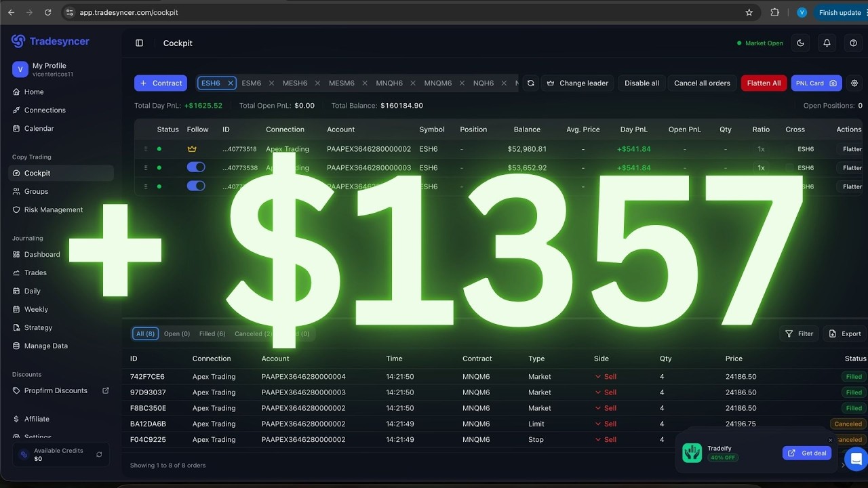868x488 pixels.
Task: Switch to dark mode moon icon
Action: [801, 43]
